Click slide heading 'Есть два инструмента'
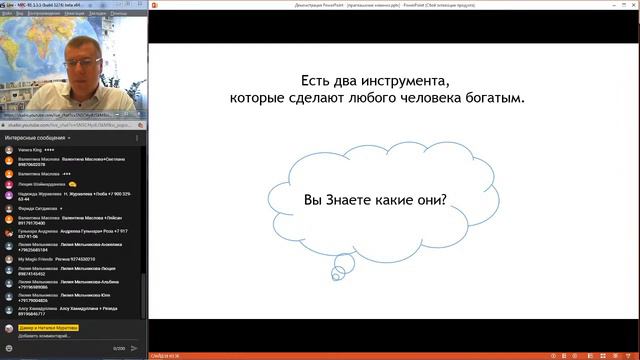Viewport: 640px width, 360px height. pyautogui.click(x=375, y=81)
